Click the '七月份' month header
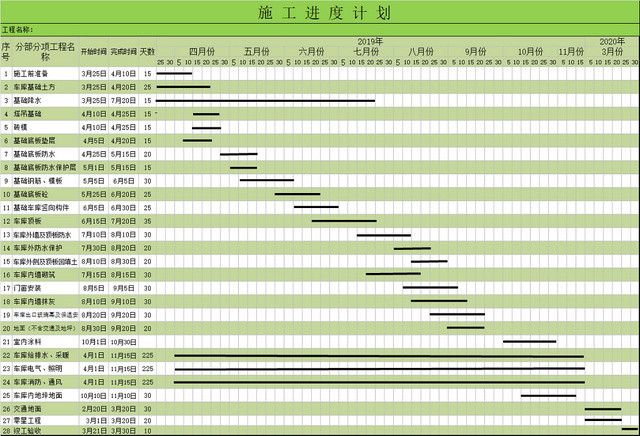The image size is (640, 436). [x=366, y=52]
